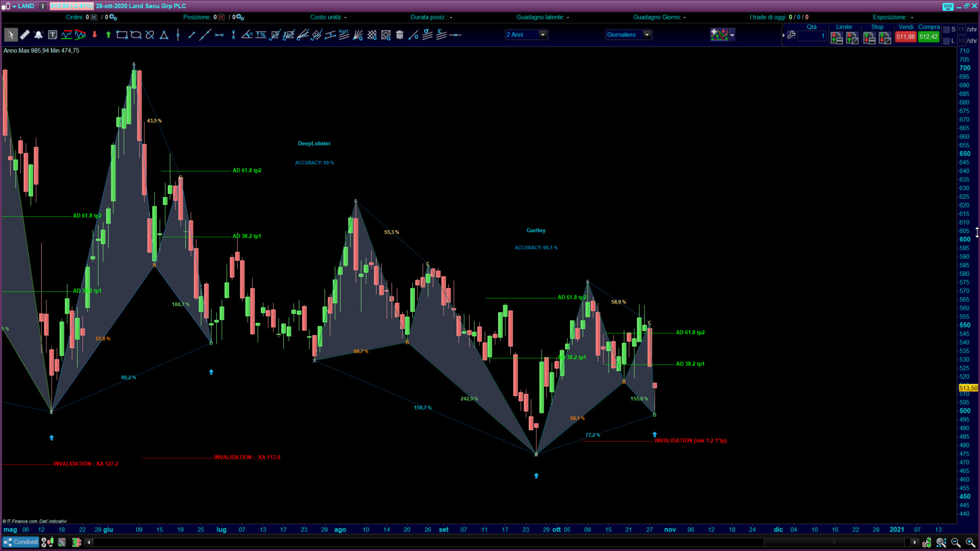Open the wrench order settings
The image size is (980, 551).
791,35
